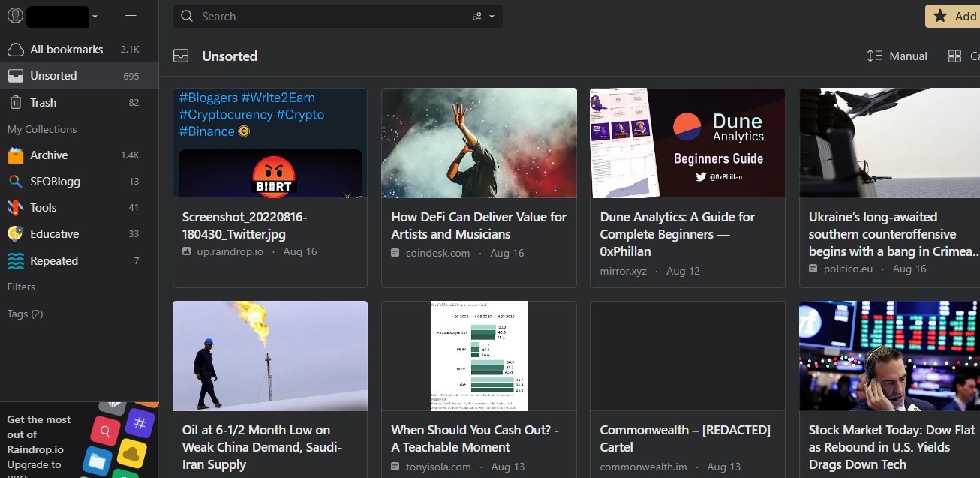Open the Dune Analytics thumbnail
This screenshot has height=478, width=980.
(x=687, y=143)
